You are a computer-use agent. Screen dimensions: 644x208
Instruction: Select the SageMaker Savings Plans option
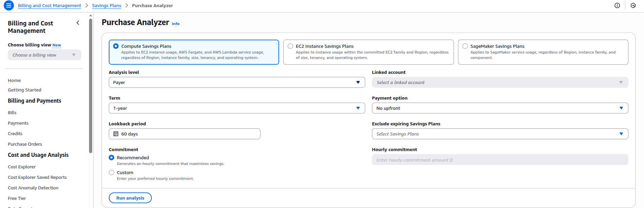tap(465, 46)
